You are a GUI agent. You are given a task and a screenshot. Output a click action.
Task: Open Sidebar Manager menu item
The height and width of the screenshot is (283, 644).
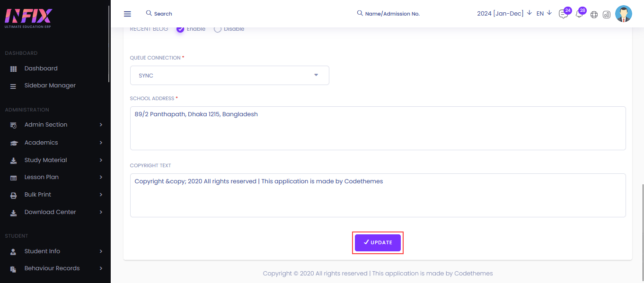[50, 86]
